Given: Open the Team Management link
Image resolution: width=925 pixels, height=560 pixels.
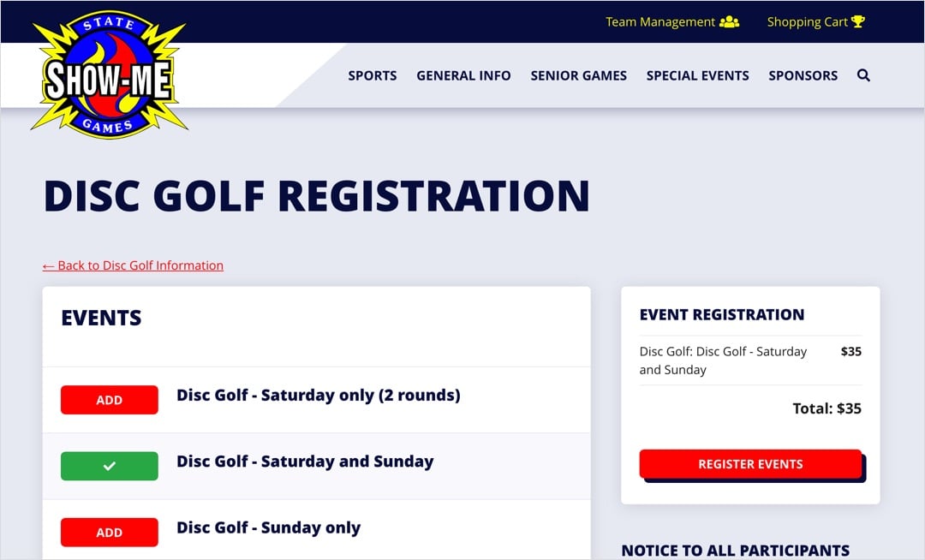Looking at the screenshot, I should pyautogui.click(x=659, y=22).
